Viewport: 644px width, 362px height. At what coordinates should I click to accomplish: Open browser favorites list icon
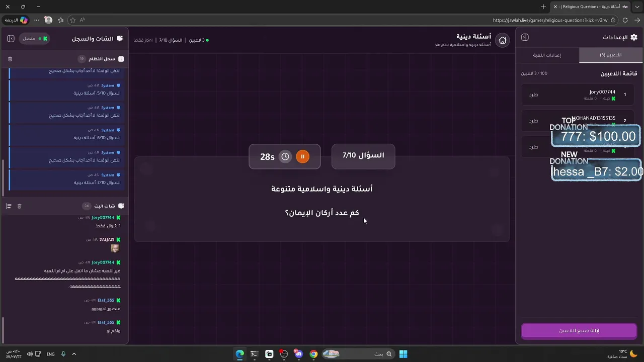tap(61, 20)
